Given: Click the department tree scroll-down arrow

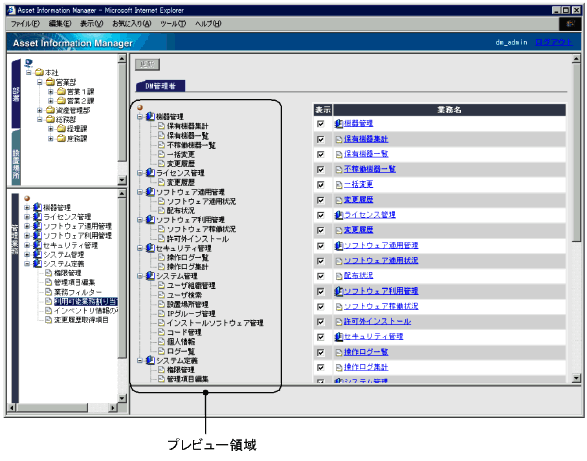Looking at the screenshot, I should click(122, 180).
